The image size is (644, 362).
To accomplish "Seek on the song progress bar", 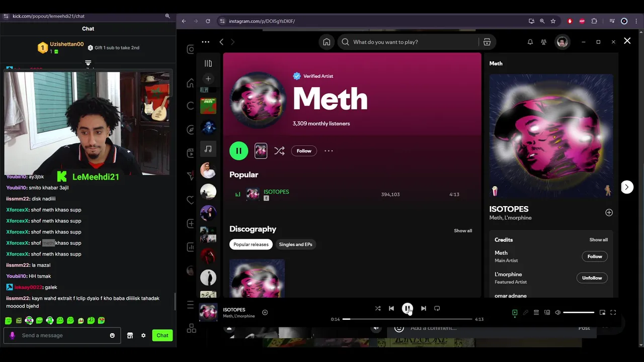I will pyautogui.click(x=408, y=319).
